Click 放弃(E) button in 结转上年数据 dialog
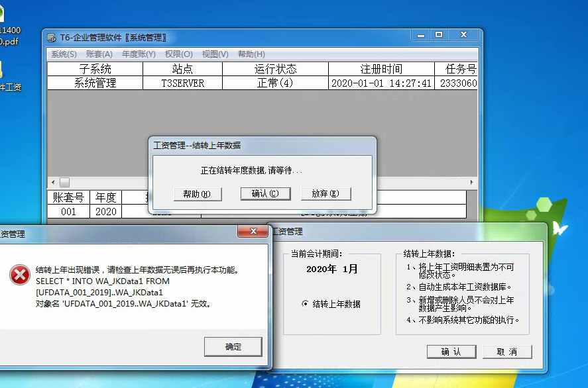The width and height of the screenshot is (588, 388). click(326, 193)
